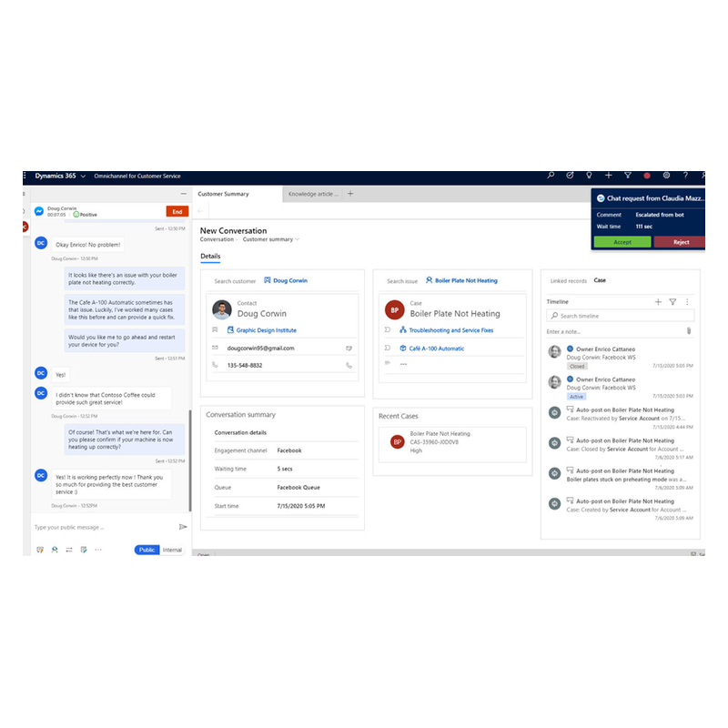Click the call icon next to 135-548-8832

click(x=349, y=366)
